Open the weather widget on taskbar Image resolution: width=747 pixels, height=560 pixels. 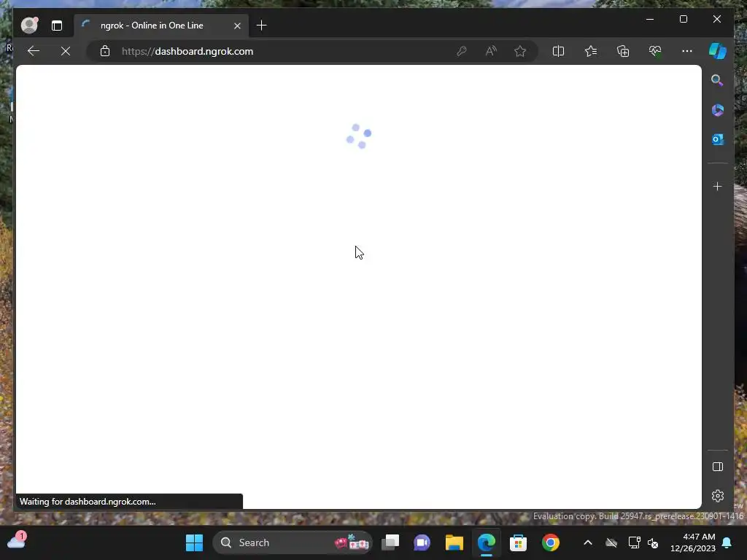point(17,540)
